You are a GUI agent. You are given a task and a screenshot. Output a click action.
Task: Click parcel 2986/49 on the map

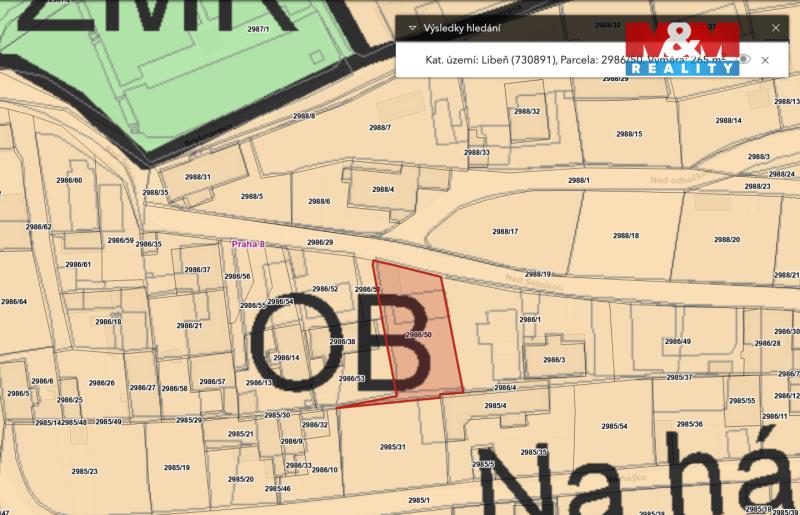tap(678, 342)
